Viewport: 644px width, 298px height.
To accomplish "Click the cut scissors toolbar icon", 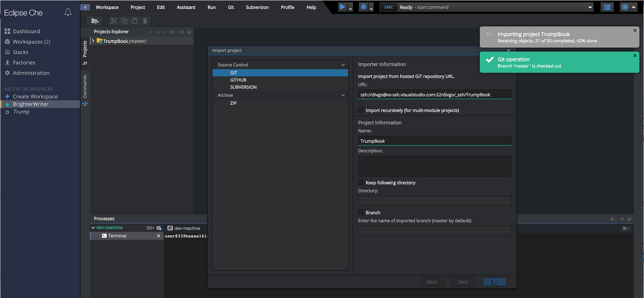I will click(x=114, y=21).
